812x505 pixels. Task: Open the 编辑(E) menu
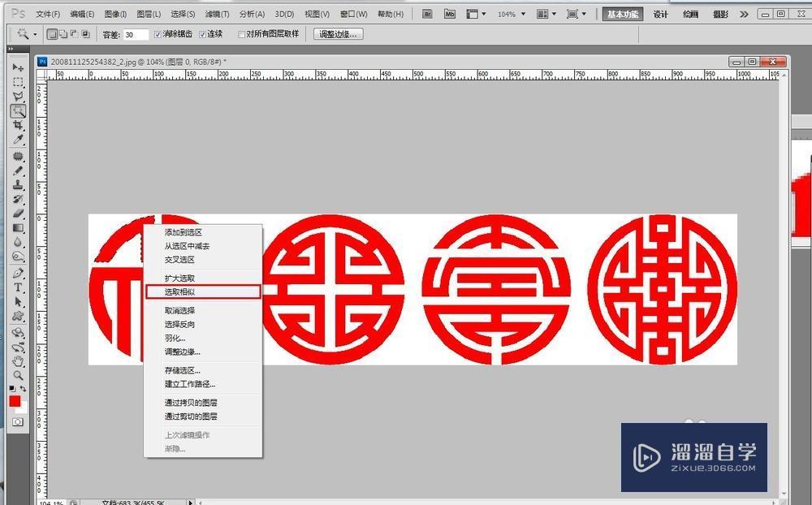pos(82,14)
